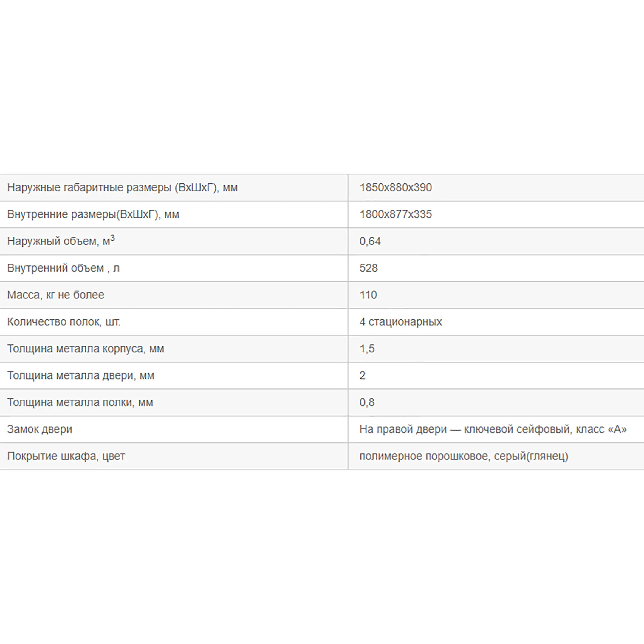The image size is (644, 644).
Task: Select the inner volume value 528
Action: point(368,268)
